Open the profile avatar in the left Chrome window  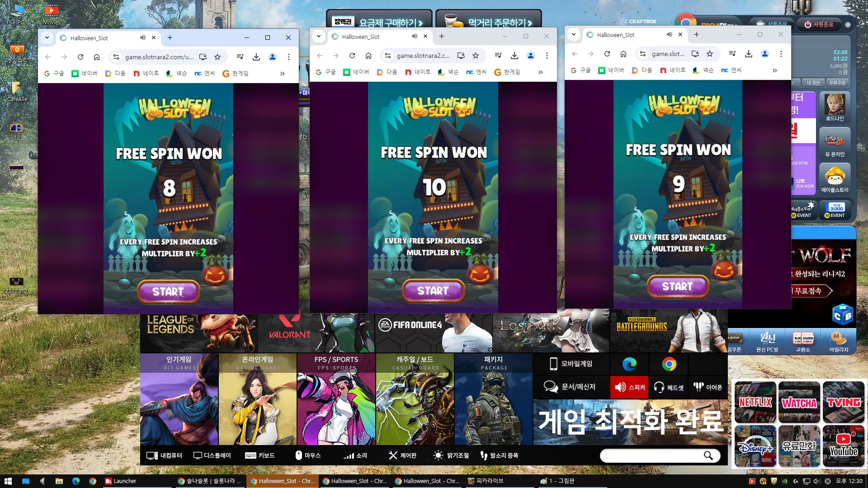[273, 57]
